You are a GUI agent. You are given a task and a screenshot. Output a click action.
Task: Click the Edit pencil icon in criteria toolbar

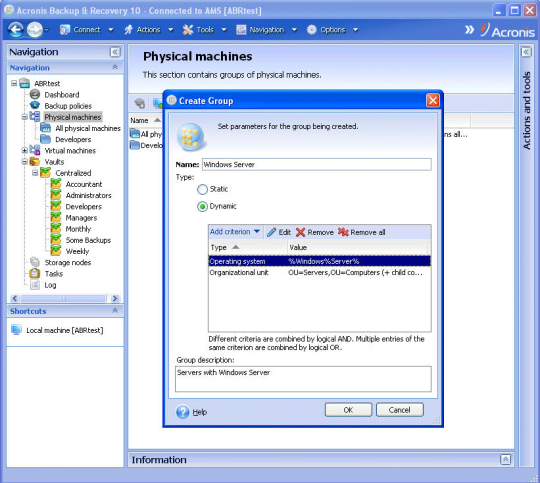click(271, 232)
